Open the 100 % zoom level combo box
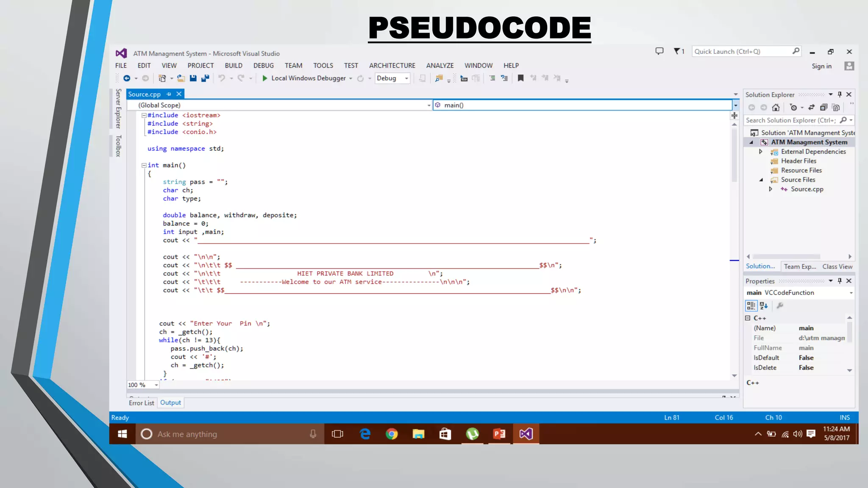868x488 pixels. [x=156, y=385]
